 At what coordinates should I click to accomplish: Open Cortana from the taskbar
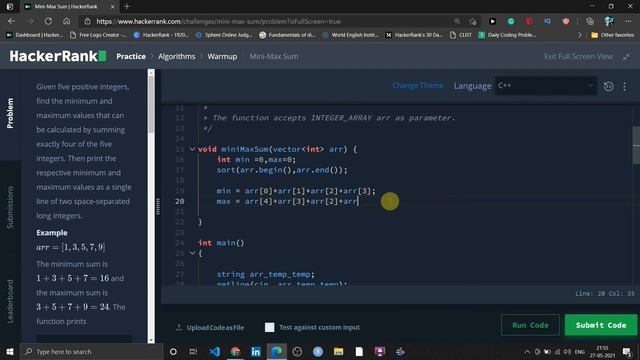pyautogui.click(x=173, y=351)
